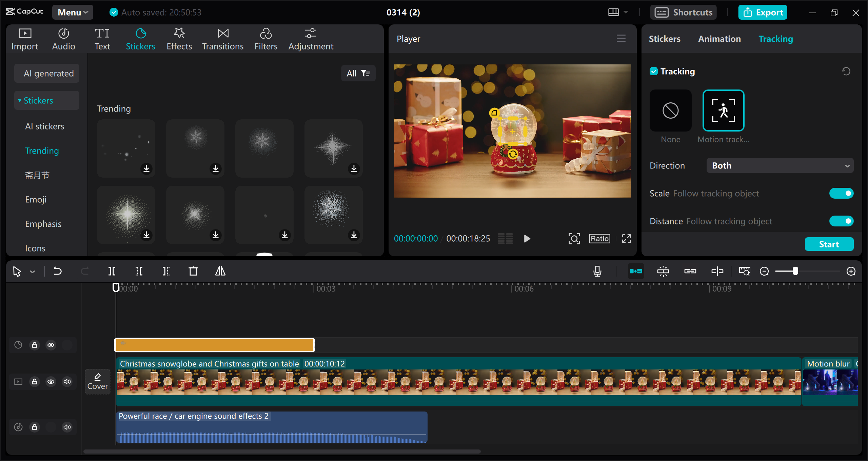
Task: Hide the sticker track with eye icon
Action: click(51, 345)
